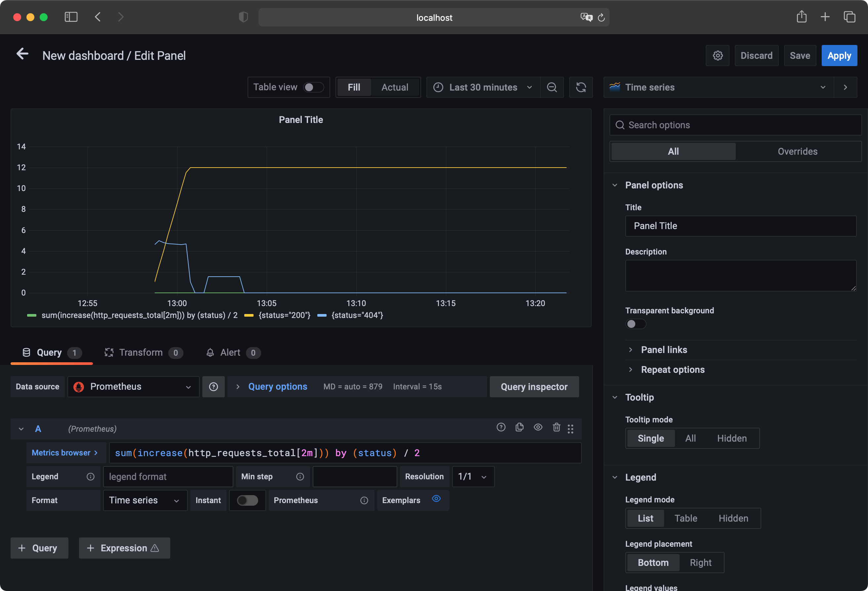Select the Hidden tooltip mode

(x=731, y=438)
